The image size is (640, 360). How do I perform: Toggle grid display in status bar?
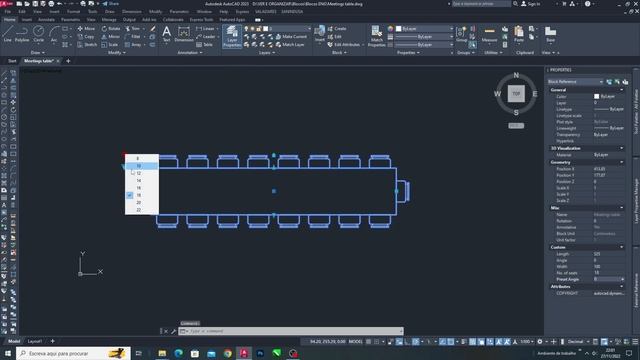pos(368,341)
